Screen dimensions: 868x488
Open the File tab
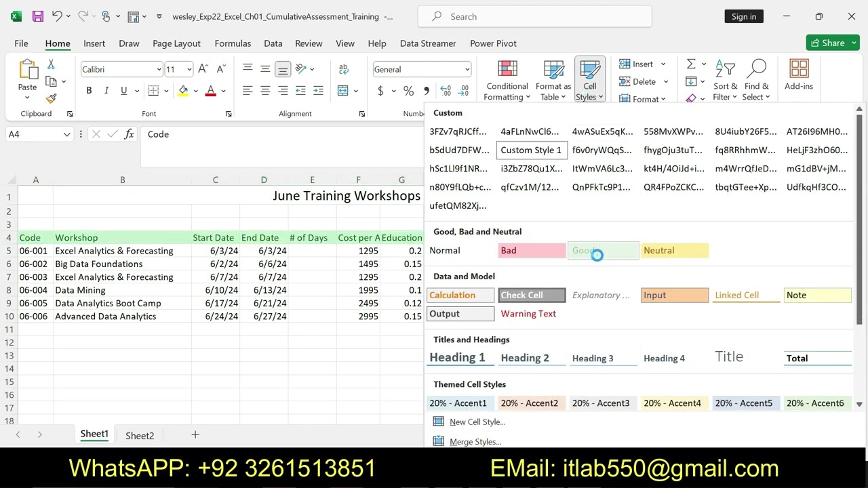[x=21, y=43]
